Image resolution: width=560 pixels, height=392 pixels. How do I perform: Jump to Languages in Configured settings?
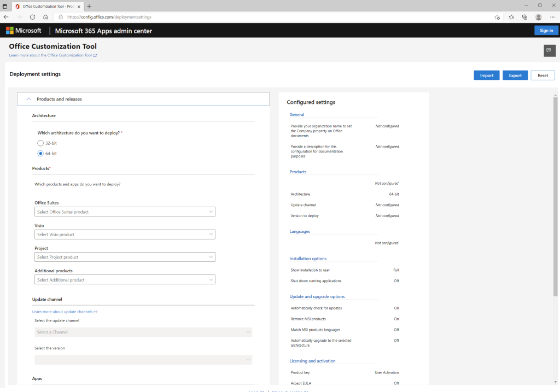click(300, 231)
